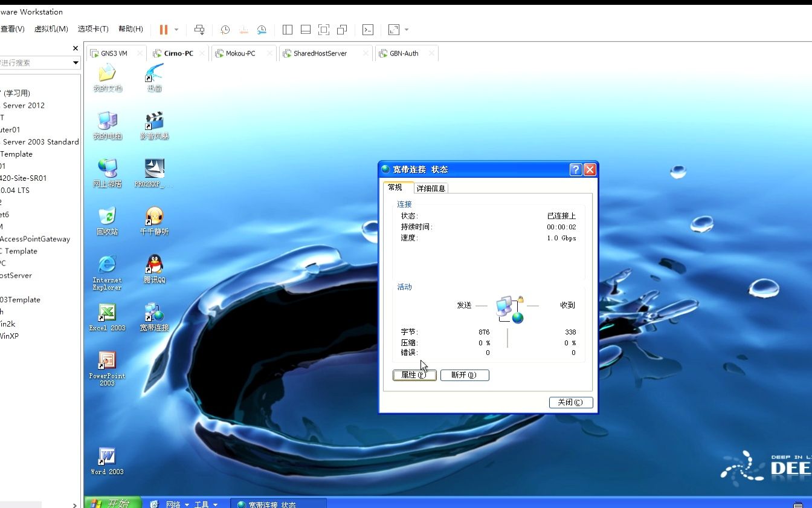Click the Word 2003 desktop shortcut
Viewport: 812px width, 508px height.
tap(107, 461)
